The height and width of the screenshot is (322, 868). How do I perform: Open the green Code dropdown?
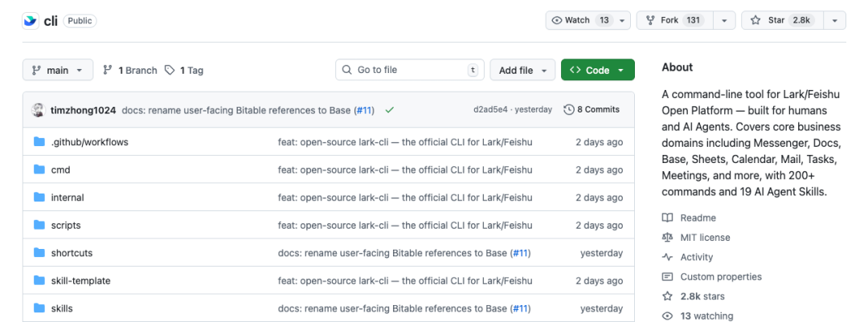tap(597, 71)
